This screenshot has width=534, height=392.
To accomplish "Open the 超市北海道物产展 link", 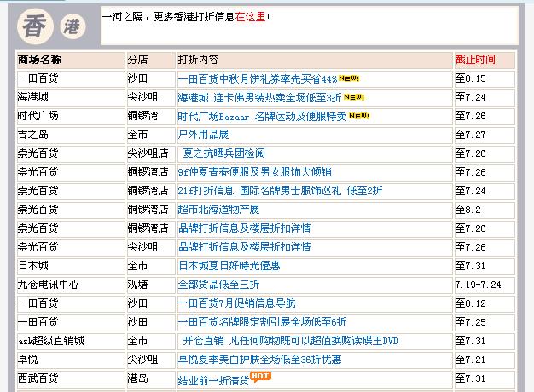I will [218, 210].
